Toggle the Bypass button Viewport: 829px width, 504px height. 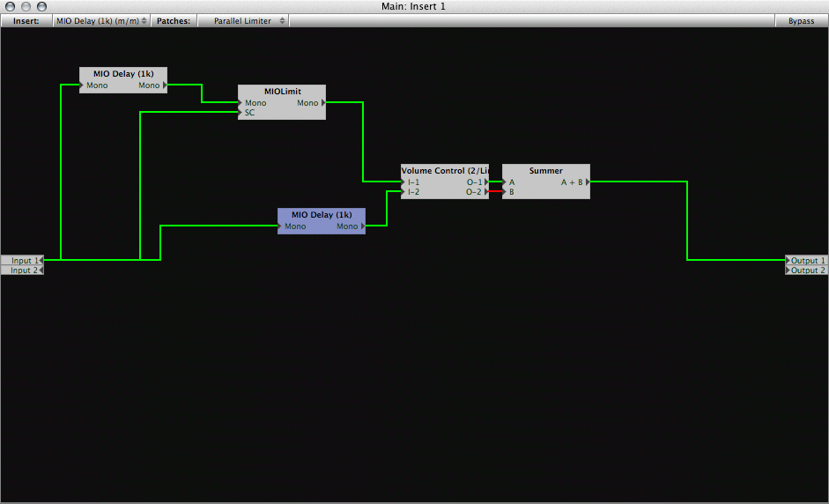801,20
